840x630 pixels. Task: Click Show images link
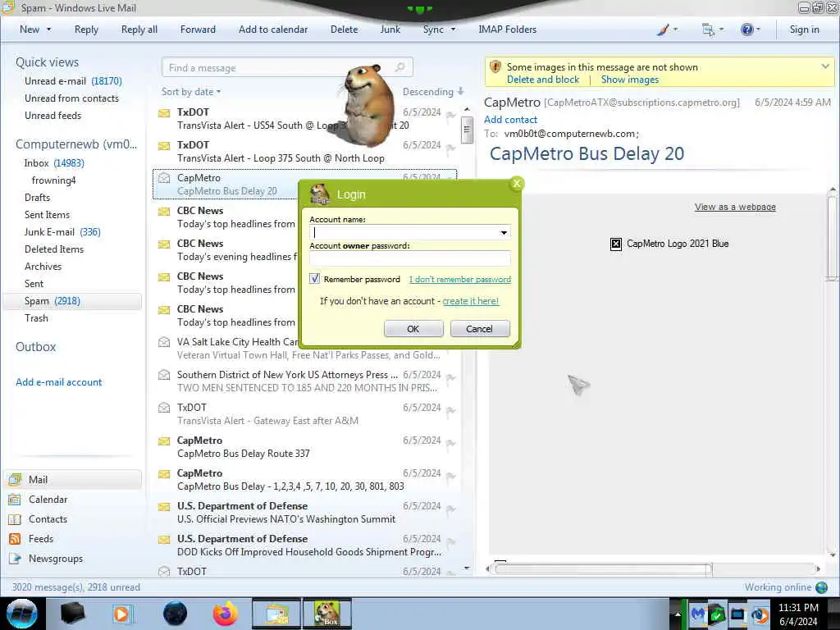[x=629, y=80]
